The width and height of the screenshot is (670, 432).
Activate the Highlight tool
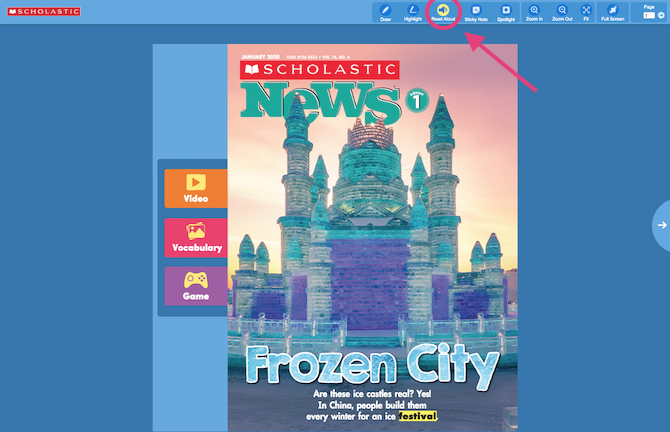(x=413, y=12)
